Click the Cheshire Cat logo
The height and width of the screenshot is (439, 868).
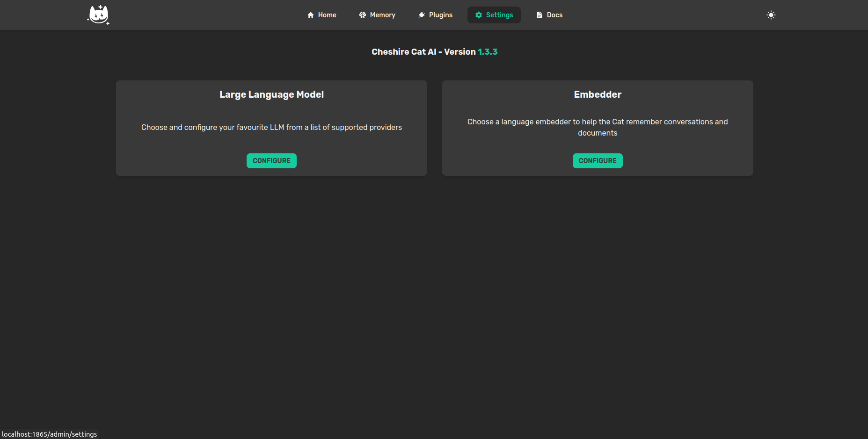coord(98,14)
